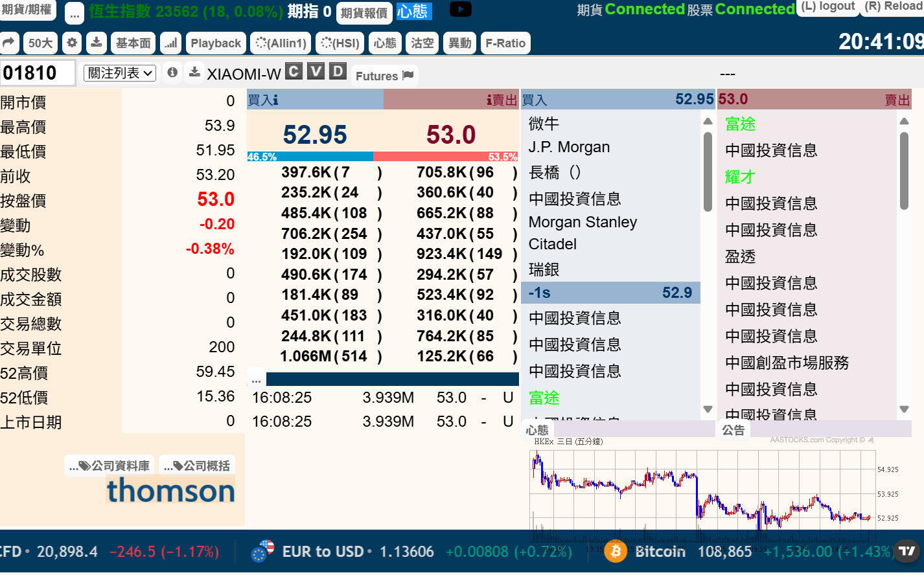Click the C badge next to XIAOMI-W
This screenshot has width=924, height=575.
pyautogui.click(x=294, y=71)
